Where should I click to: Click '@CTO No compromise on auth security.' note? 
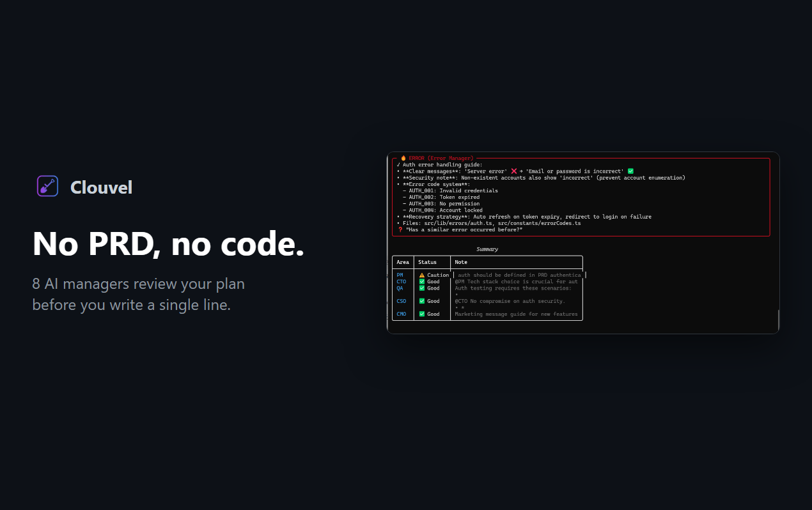point(510,301)
